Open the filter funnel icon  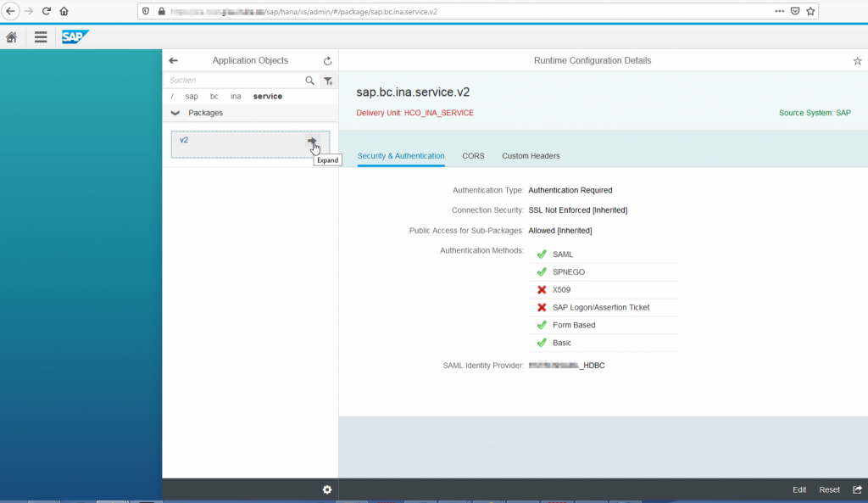coord(328,81)
